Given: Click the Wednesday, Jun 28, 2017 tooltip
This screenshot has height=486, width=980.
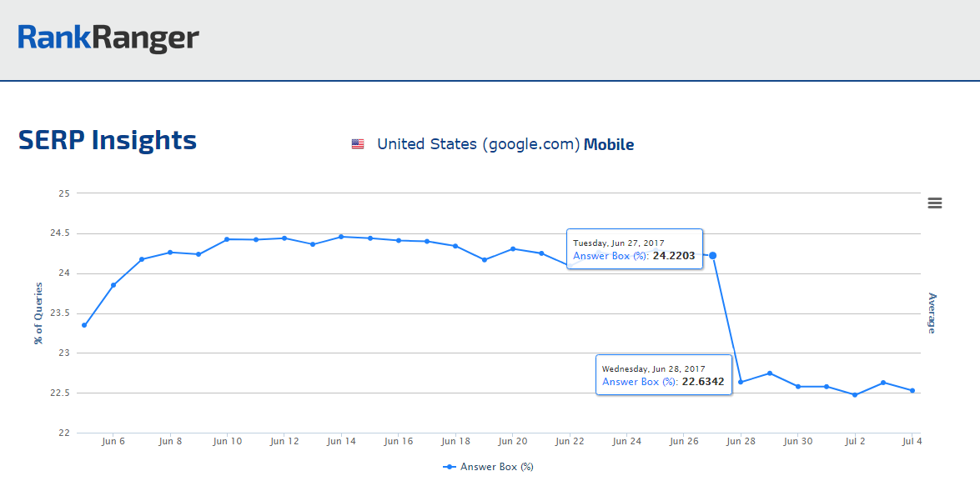Looking at the screenshot, I should point(664,375).
